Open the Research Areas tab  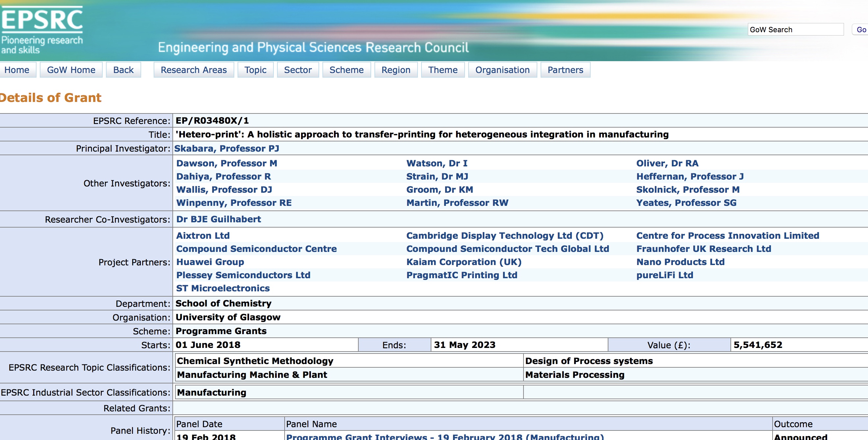coord(194,70)
